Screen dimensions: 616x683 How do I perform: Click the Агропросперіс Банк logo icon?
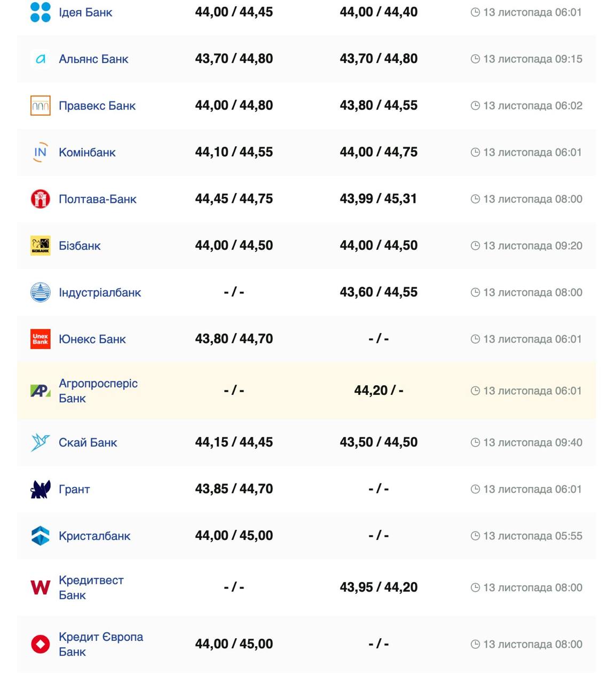(41, 391)
